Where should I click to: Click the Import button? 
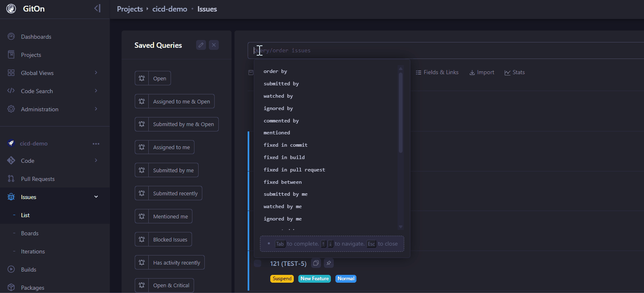pos(482,73)
